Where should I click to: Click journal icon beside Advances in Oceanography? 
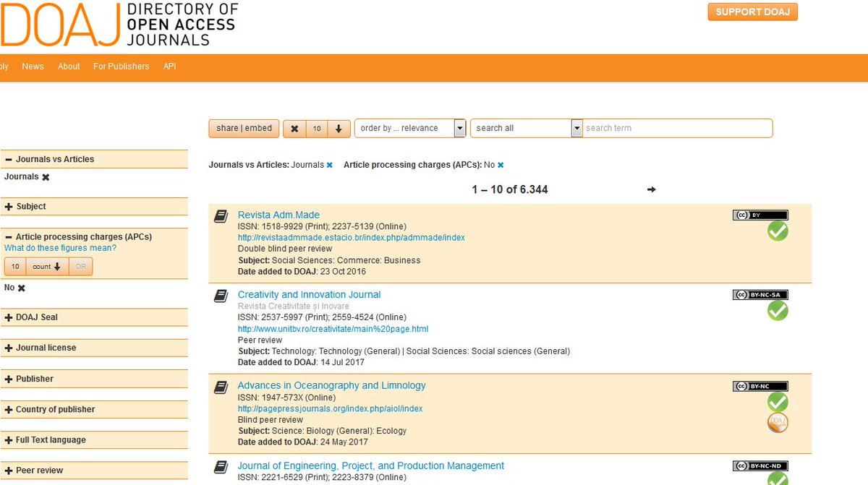coord(221,387)
